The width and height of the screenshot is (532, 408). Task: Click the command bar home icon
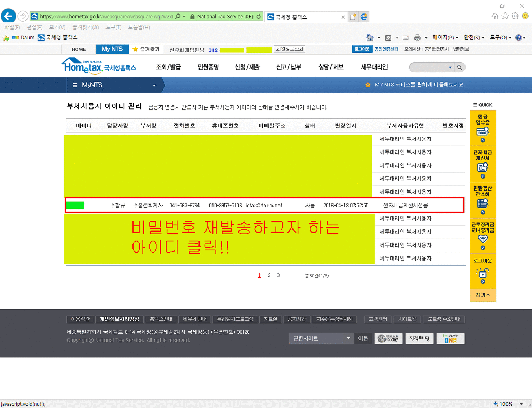[x=370, y=37]
